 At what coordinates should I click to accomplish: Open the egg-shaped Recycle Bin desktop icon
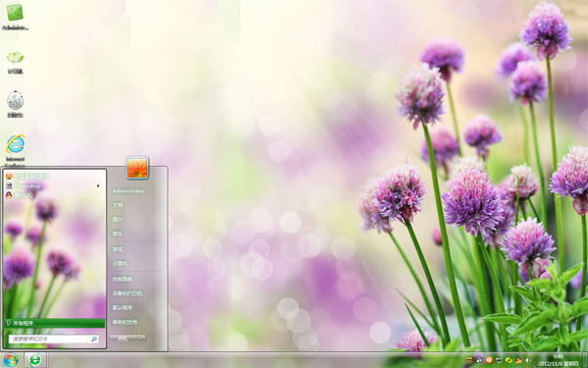[15, 104]
